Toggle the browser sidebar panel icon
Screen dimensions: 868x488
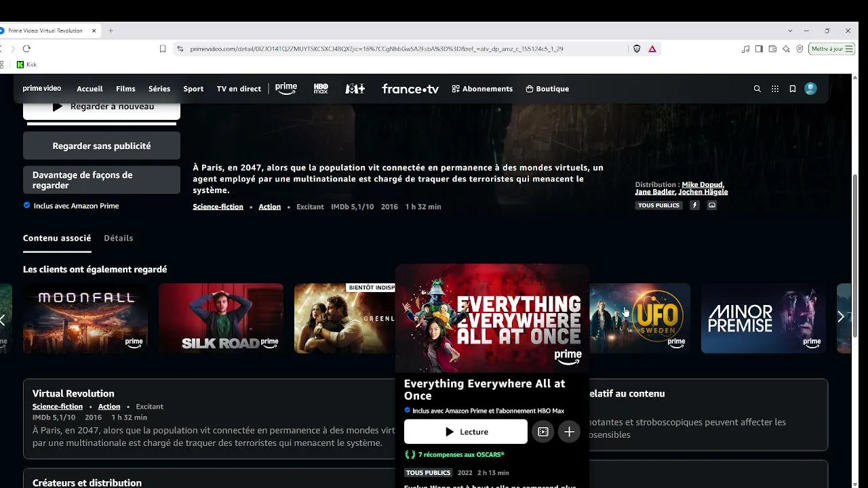(x=759, y=49)
